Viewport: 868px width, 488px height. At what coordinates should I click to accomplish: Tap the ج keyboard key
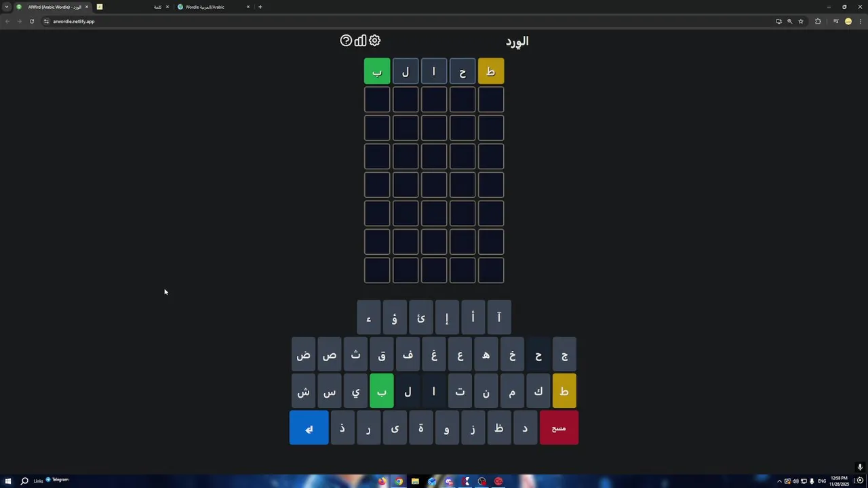[564, 354]
